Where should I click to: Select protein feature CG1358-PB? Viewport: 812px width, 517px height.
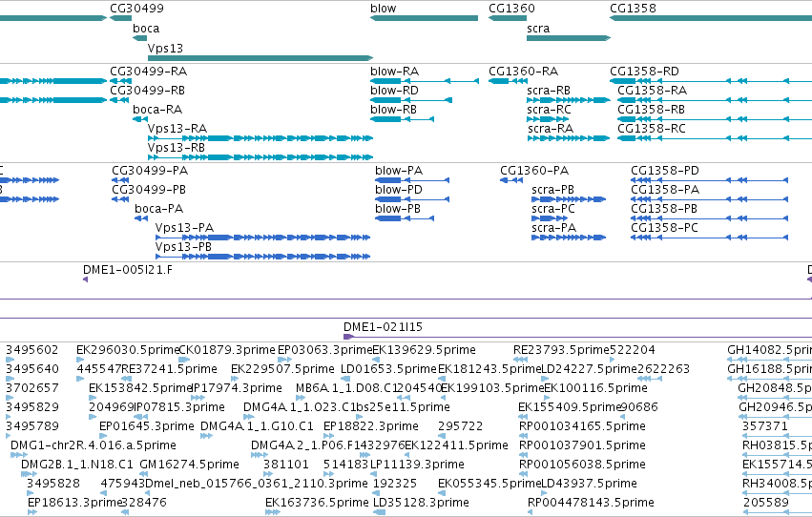pos(710,218)
